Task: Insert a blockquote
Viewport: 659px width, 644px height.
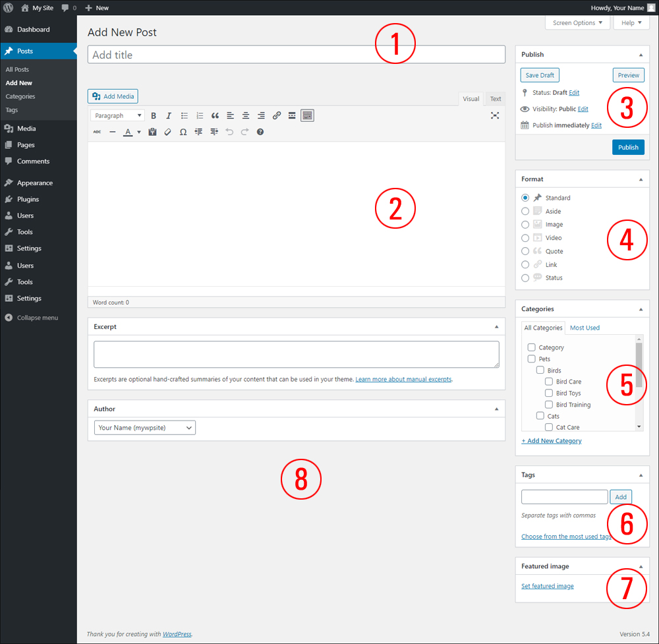Action: (215, 115)
